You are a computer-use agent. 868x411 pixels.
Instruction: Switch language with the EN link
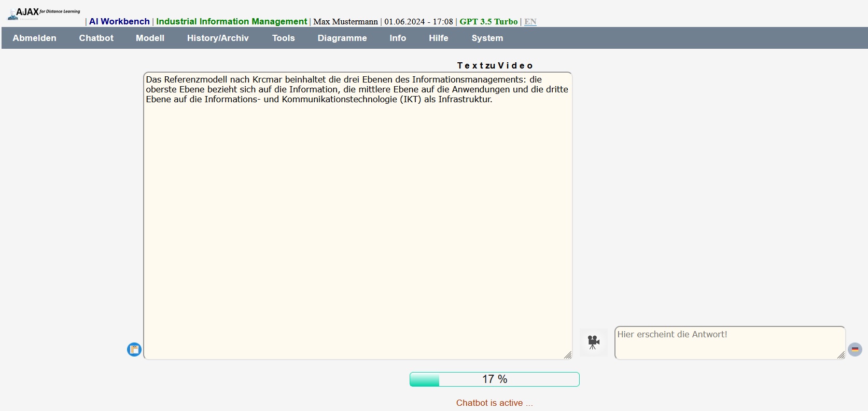click(530, 21)
